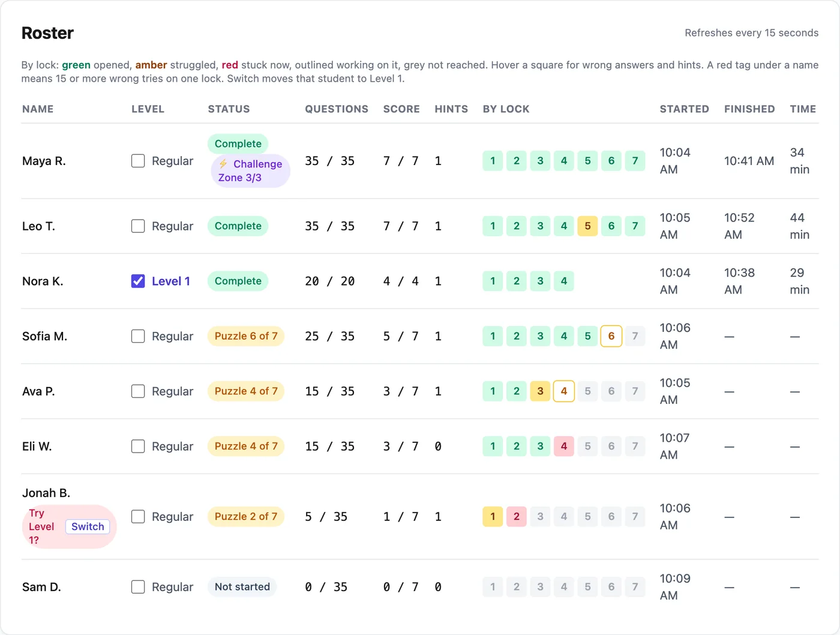
Task: Click Maya R.'s green lock 7 square
Action: 635,161
